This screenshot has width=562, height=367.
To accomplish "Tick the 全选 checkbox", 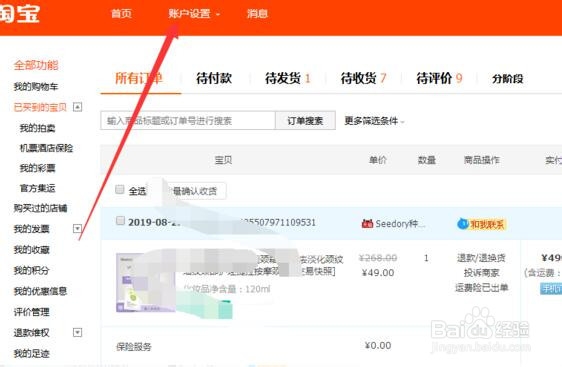I will coord(120,189).
